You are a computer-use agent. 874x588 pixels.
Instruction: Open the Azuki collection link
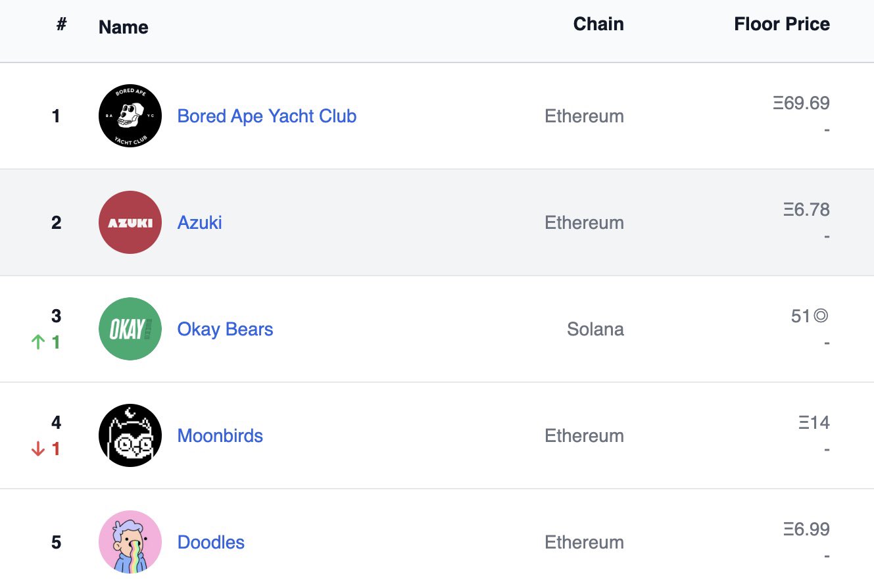point(200,222)
